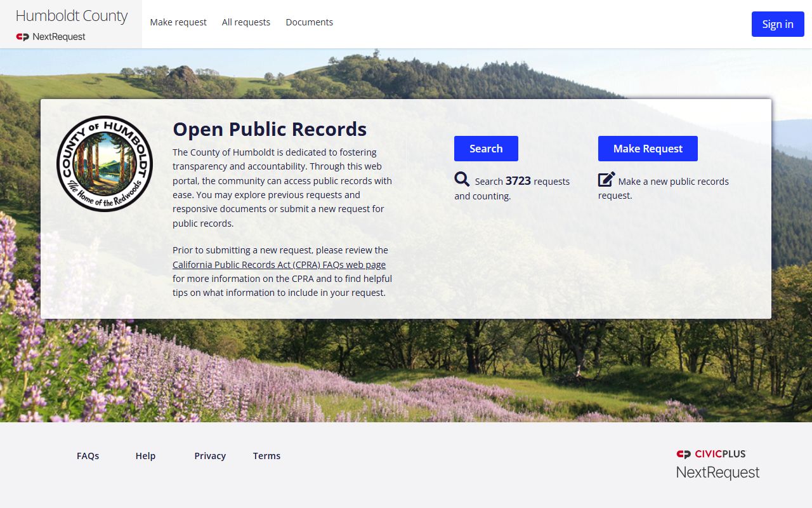The width and height of the screenshot is (812, 508).
Task: Open the CPRA FAQs web page link
Action: point(279,265)
